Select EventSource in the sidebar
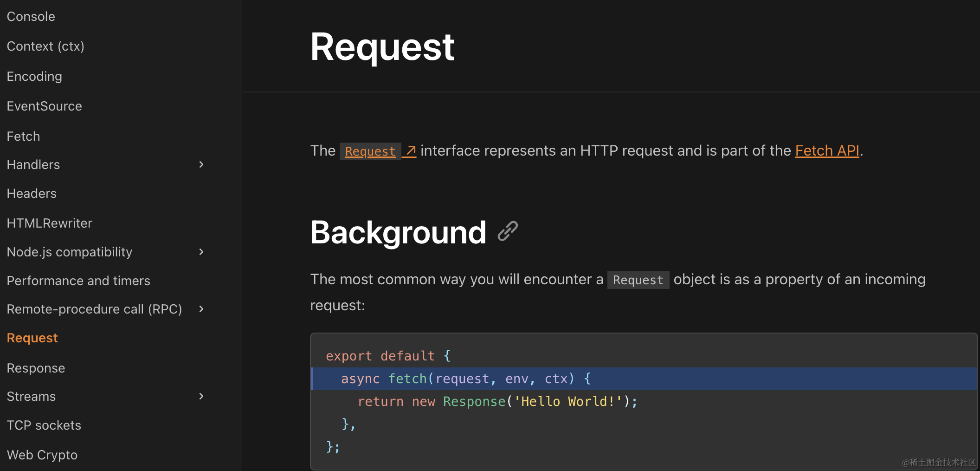980x471 pixels. click(x=45, y=106)
